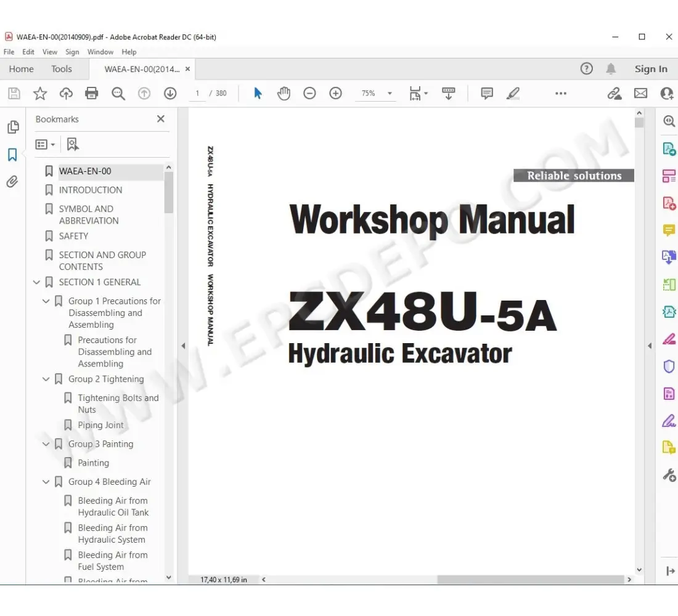Toggle Page Thumbnails panel icon
This screenshot has height=616, width=678.
point(12,128)
